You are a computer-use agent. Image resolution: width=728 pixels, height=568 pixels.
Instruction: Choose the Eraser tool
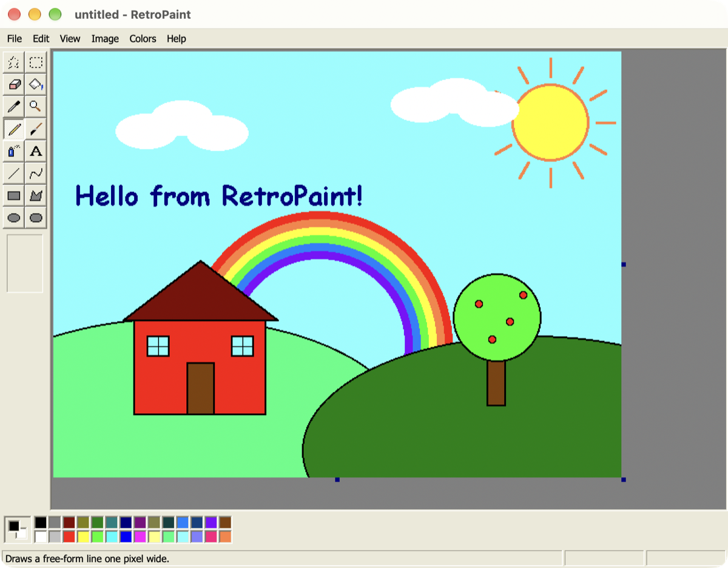point(14,84)
